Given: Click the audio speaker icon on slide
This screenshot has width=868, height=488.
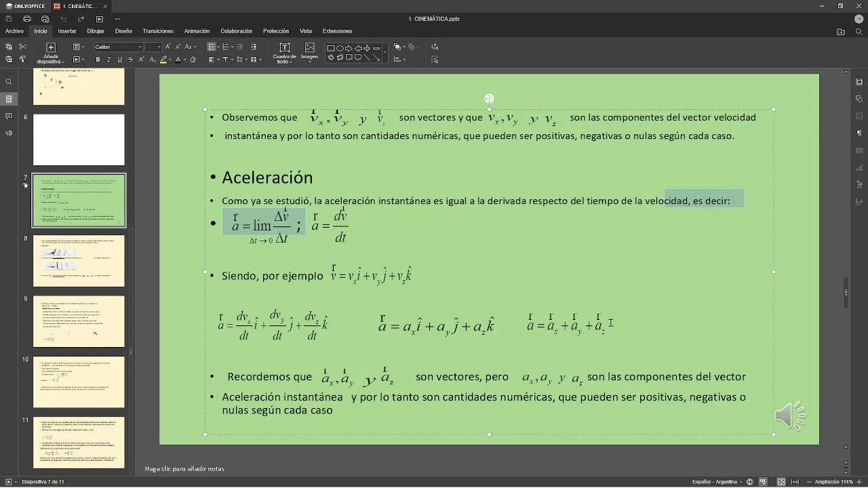Looking at the screenshot, I should 790,415.
